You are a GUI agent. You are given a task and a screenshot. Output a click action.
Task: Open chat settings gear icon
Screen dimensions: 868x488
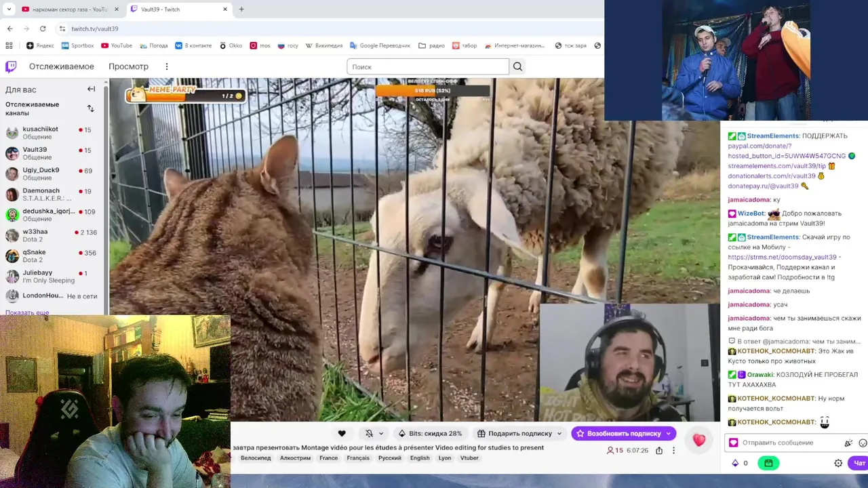pos(838,463)
